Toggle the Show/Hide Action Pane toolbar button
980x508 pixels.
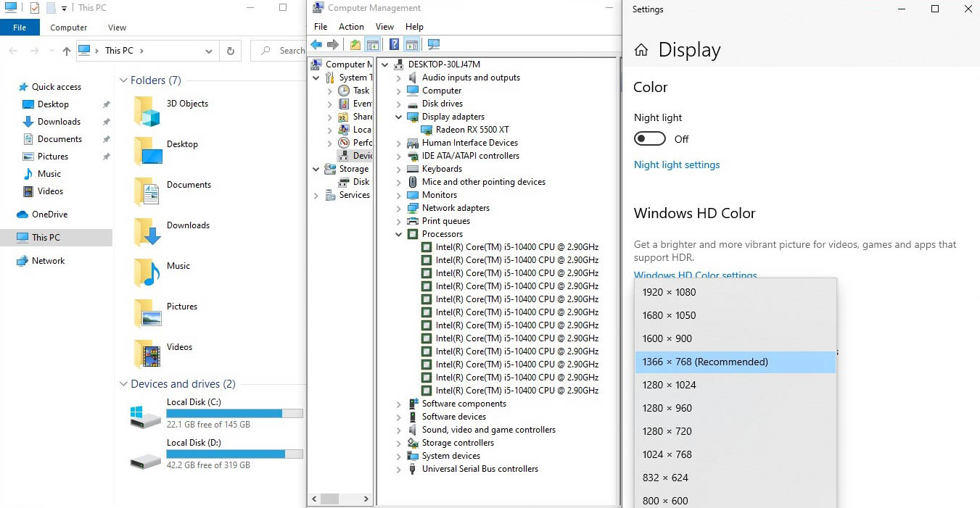412,45
